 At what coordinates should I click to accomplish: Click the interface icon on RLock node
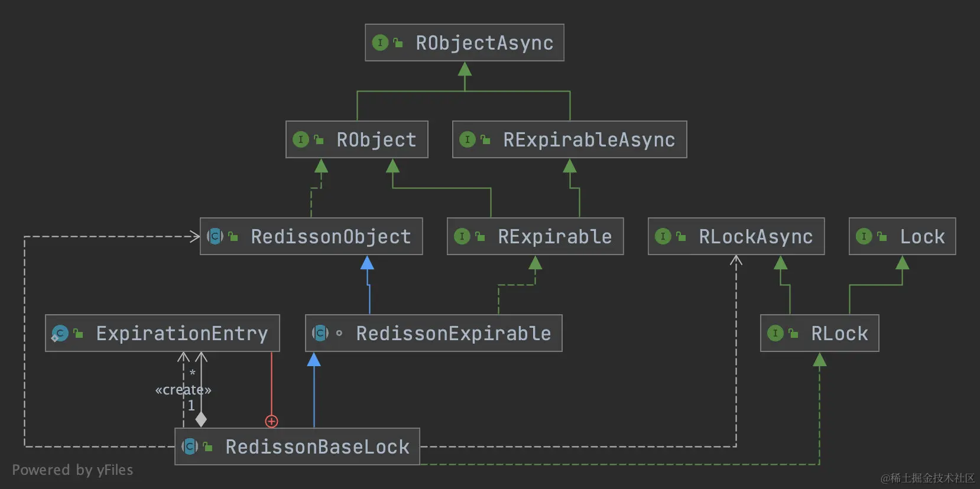click(x=775, y=333)
